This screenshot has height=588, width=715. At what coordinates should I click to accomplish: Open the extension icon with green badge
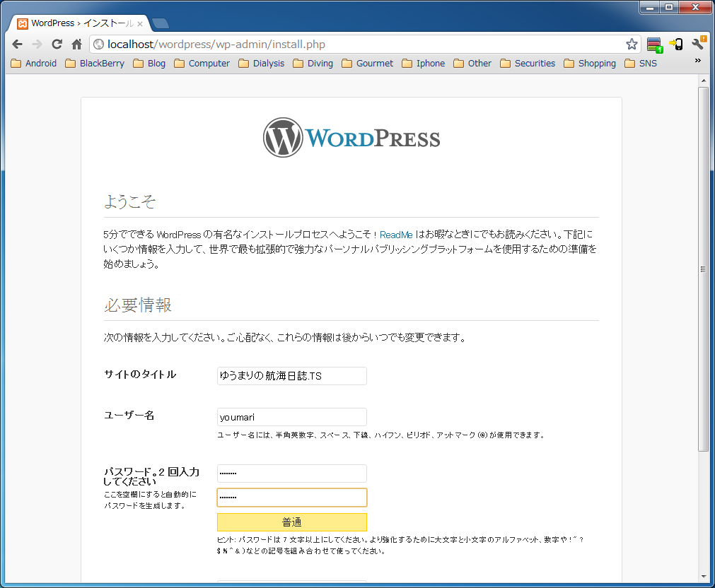(654, 45)
